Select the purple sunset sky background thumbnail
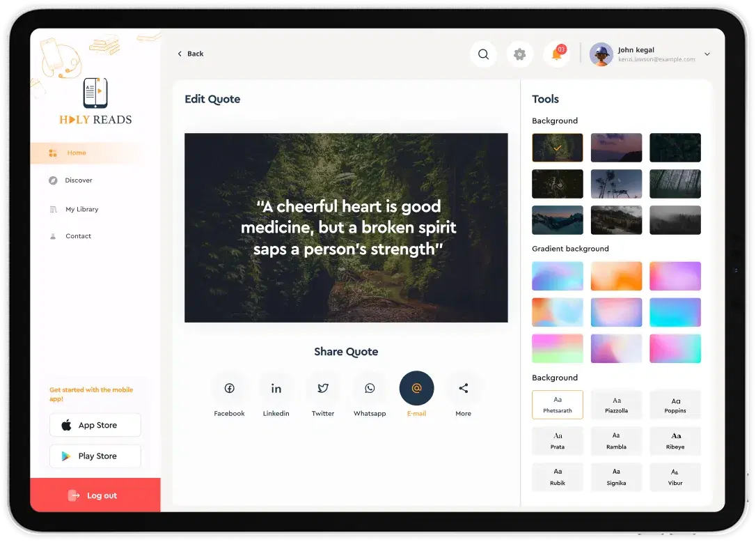This screenshot has width=756, height=542. tap(616, 148)
